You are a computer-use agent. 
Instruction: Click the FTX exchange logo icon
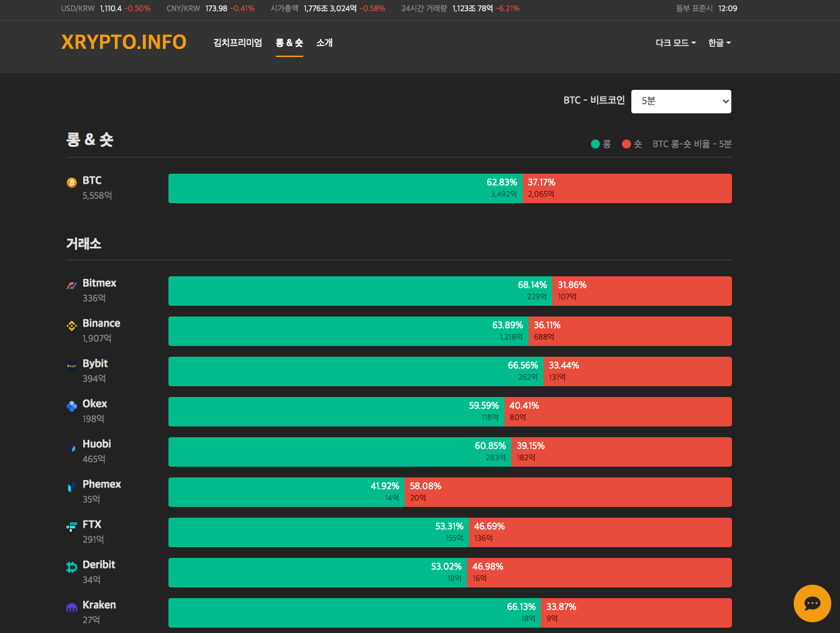pyautogui.click(x=72, y=526)
